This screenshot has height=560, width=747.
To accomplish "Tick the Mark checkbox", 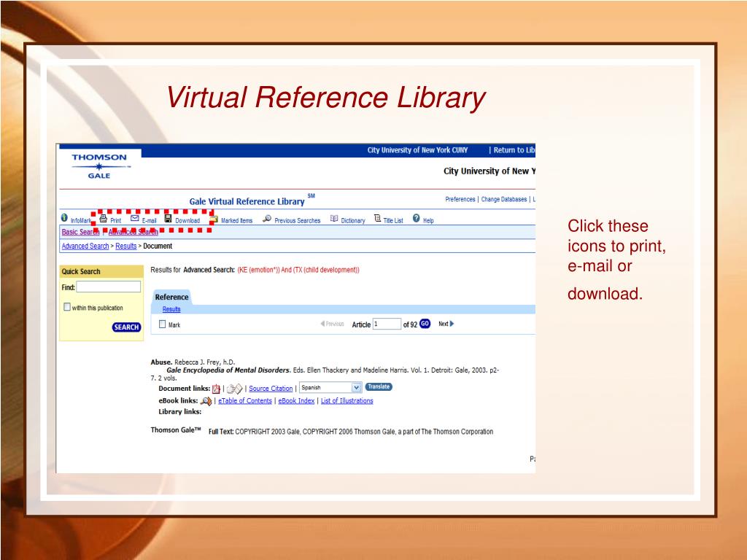I will click(x=163, y=324).
